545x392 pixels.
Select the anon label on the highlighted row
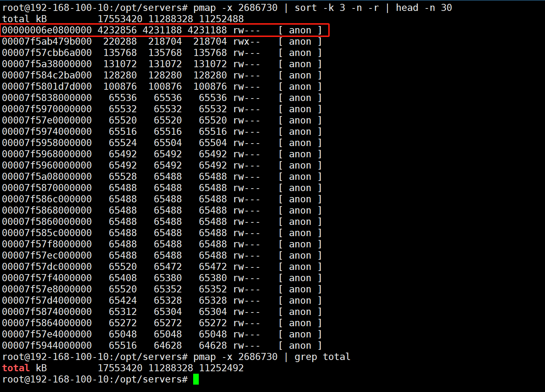click(300, 30)
